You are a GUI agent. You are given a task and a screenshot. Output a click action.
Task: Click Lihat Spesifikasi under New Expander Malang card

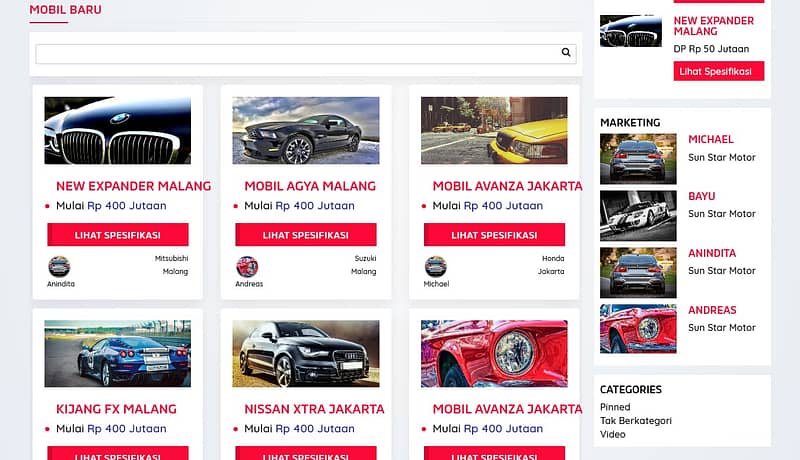coord(118,235)
